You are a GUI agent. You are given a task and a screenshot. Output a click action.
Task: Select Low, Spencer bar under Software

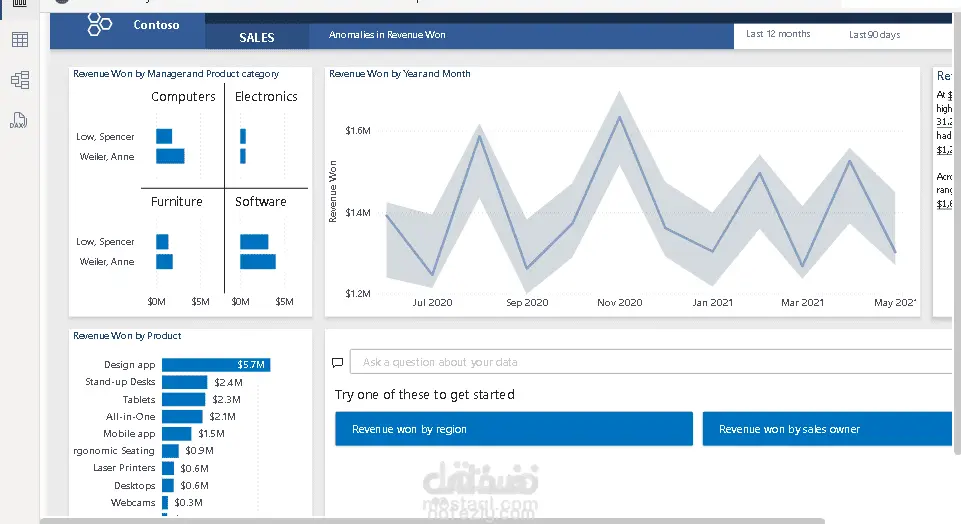point(254,241)
